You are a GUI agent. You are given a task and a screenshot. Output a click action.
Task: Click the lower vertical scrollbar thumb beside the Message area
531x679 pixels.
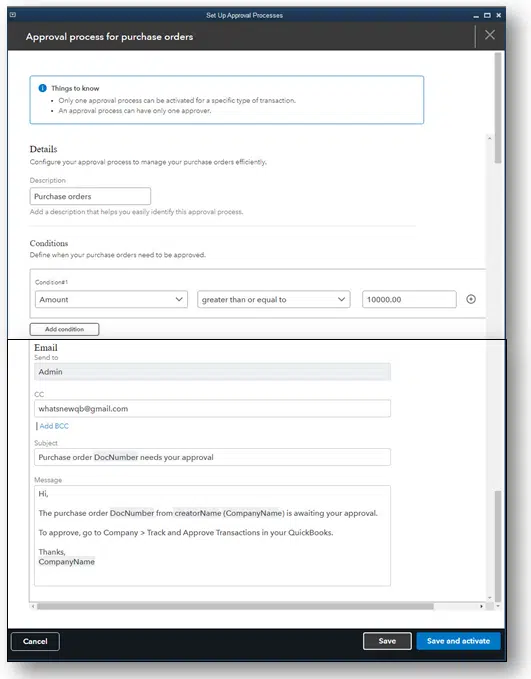pos(498,546)
